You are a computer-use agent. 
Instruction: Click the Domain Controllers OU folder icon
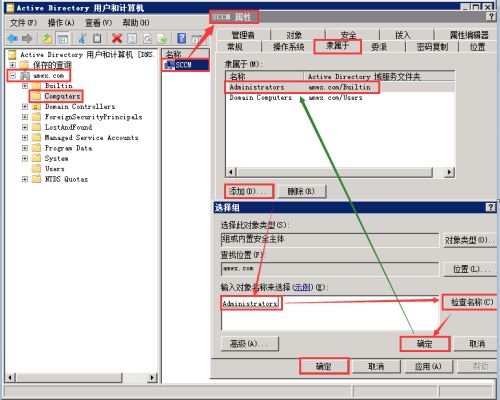[x=36, y=107]
